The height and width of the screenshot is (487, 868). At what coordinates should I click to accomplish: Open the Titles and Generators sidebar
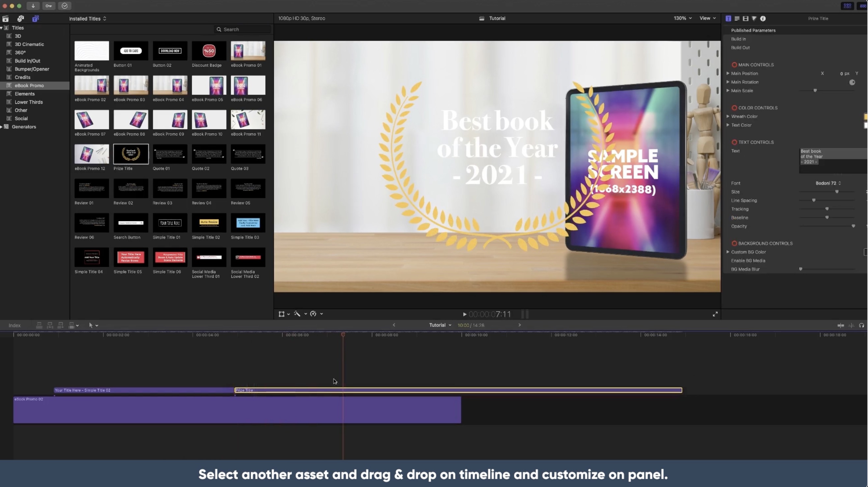click(35, 18)
